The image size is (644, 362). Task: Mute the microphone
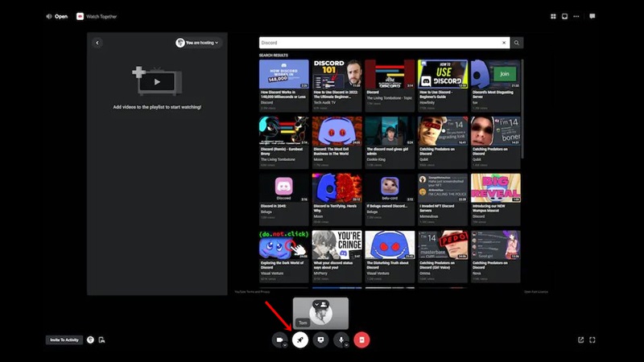tap(341, 339)
